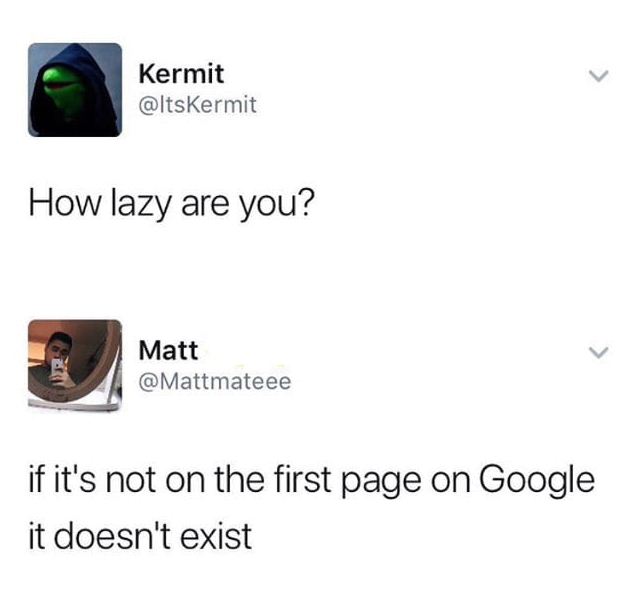Click the phone held in Matt's avatar
Screen dimensions: 630x589
57,367
